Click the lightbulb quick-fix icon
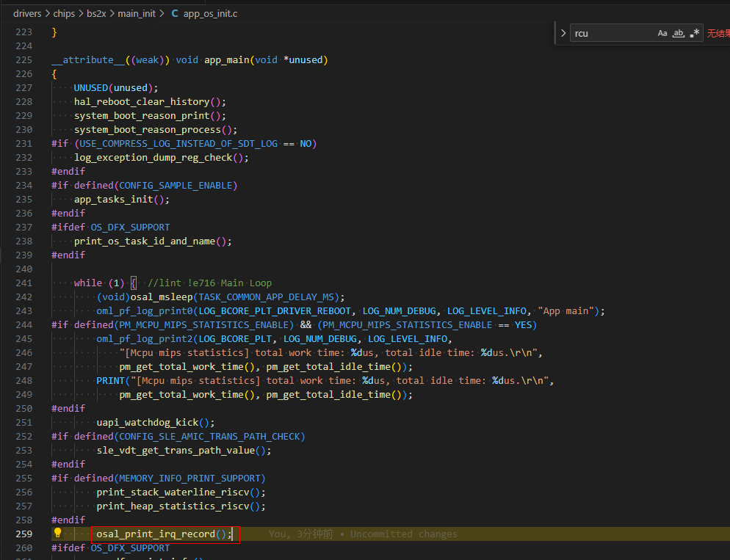 (58, 534)
